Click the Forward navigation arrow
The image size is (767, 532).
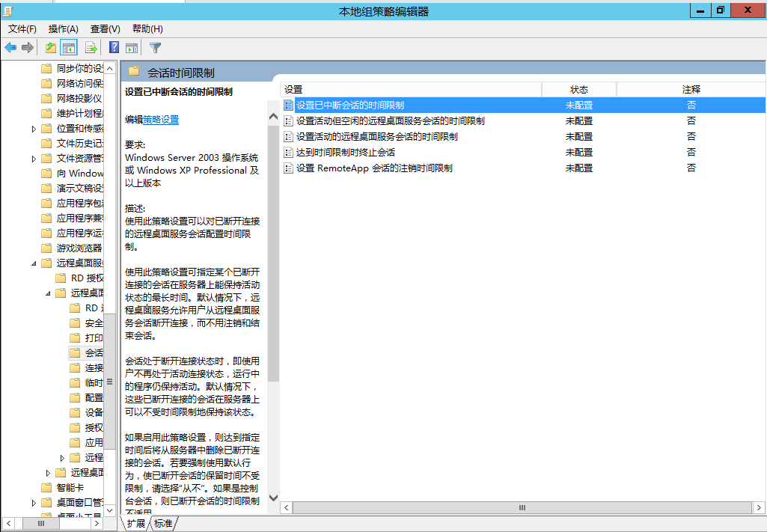point(28,47)
